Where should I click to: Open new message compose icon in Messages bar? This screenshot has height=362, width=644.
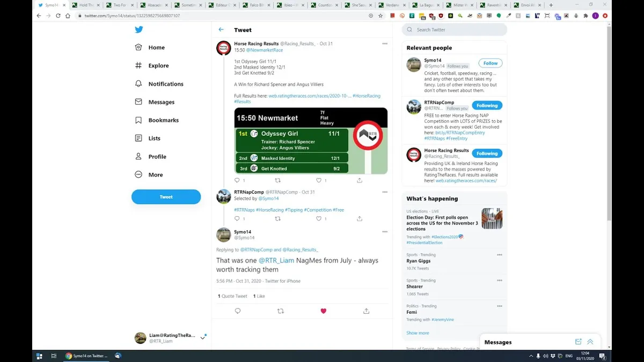tap(578, 342)
